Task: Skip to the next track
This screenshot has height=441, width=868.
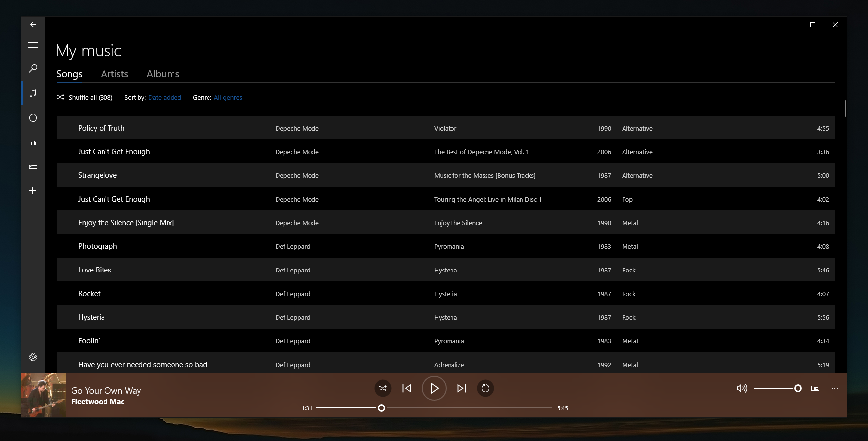Action: coord(462,388)
